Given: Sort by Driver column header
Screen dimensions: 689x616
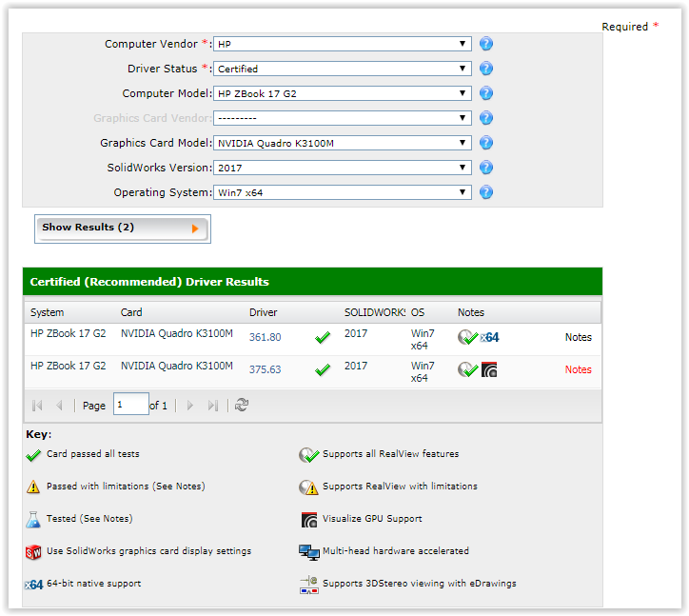Looking at the screenshot, I should pos(264,312).
